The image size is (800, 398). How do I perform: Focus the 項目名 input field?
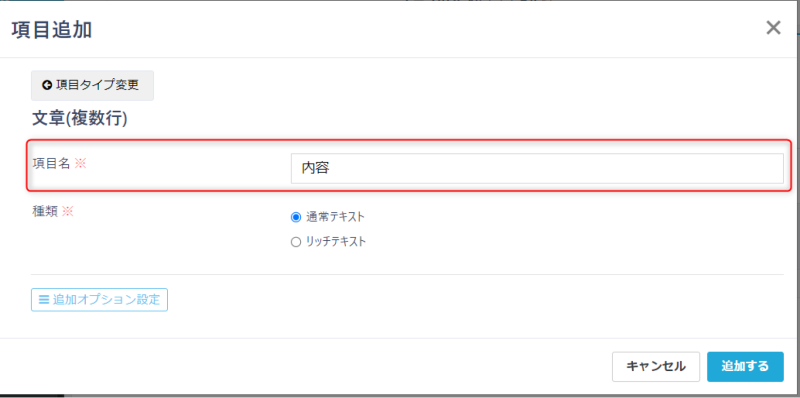coord(537,168)
